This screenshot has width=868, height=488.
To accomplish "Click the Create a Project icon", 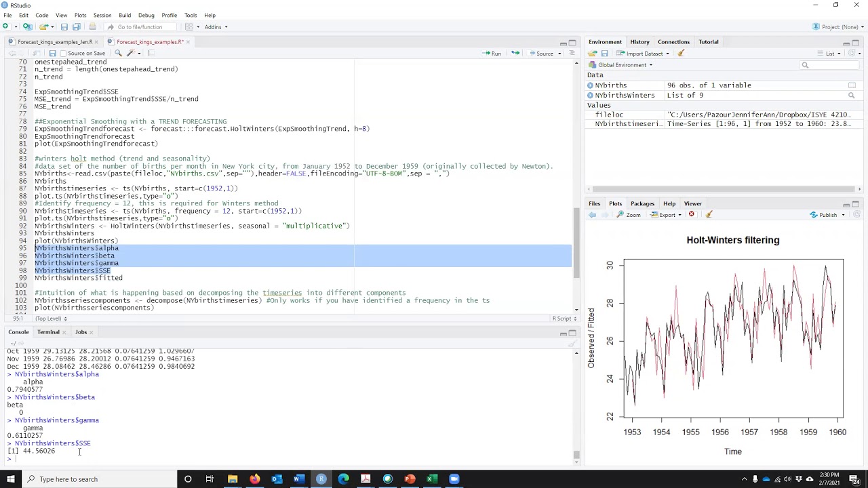I will [x=27, y=26].
